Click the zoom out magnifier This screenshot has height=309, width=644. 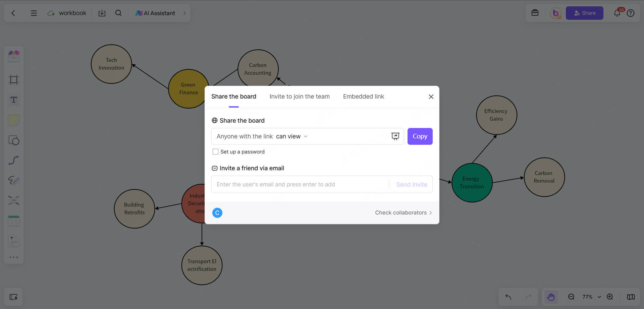coord(571,297)
